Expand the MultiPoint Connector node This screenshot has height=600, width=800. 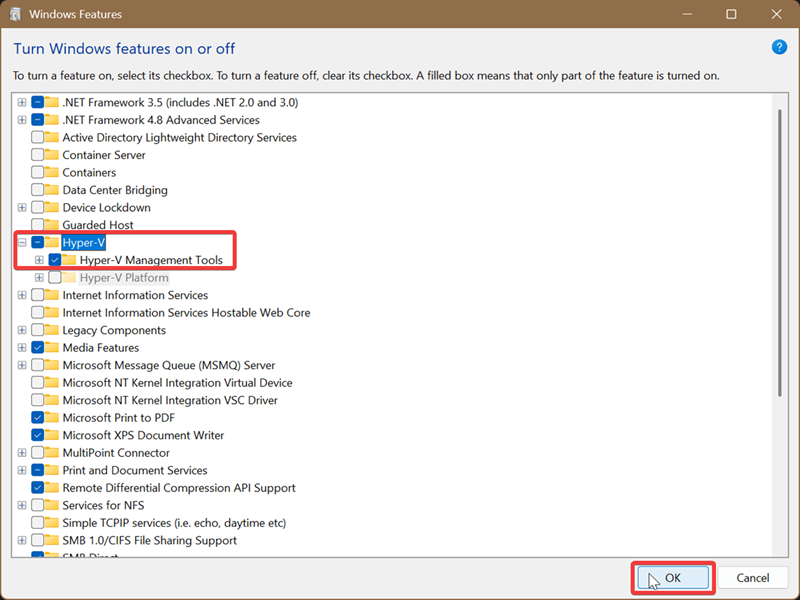pos(22,453)
